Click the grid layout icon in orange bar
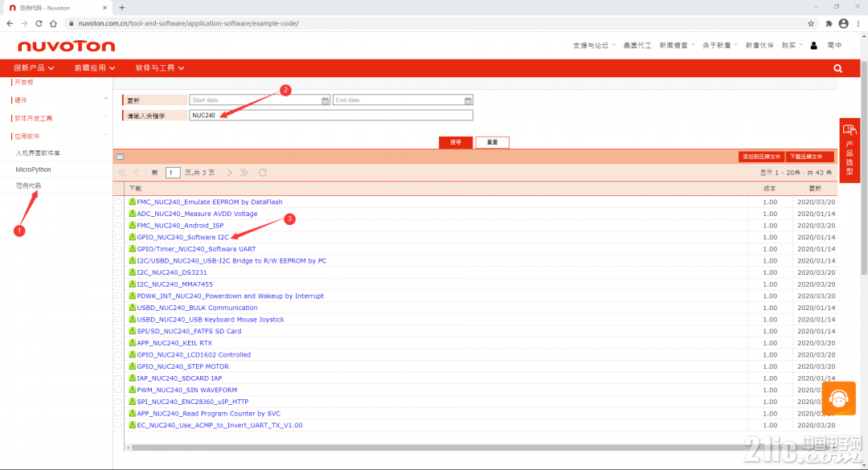 tap(120, 157)
